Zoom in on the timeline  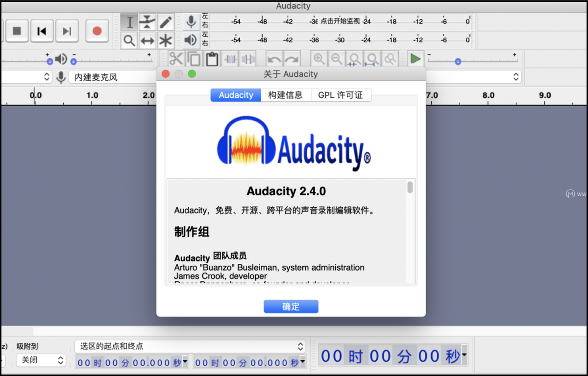[x=319, y=59]
